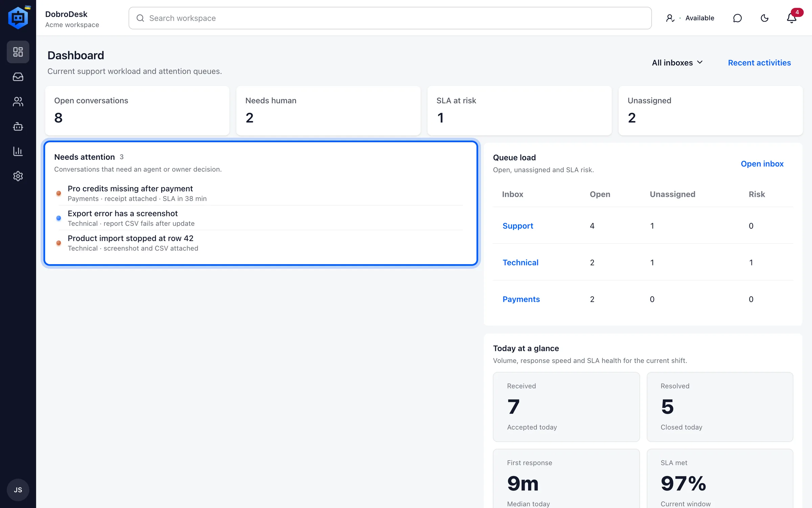Click the Resolved 5 tile

720,407
